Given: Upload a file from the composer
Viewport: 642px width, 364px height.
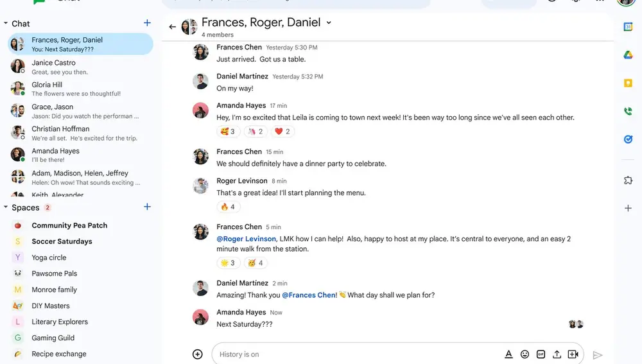Looking at the screenshot, I should [557, 354].
